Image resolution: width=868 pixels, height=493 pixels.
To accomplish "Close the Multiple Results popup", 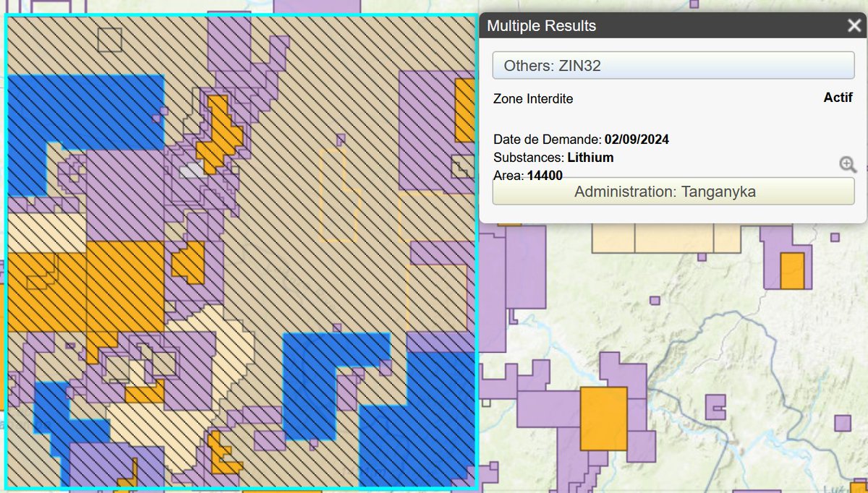I will point(854,26).
